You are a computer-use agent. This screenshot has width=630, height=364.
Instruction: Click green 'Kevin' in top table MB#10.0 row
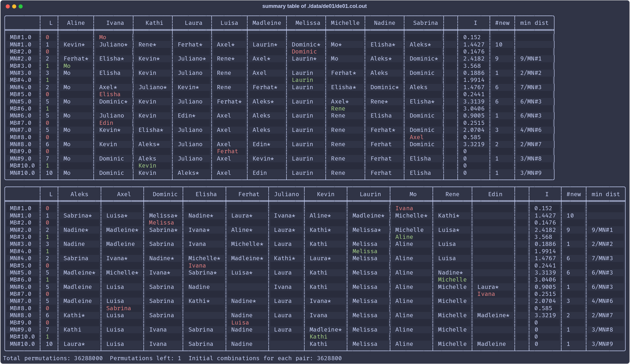[x=147, y=165]
